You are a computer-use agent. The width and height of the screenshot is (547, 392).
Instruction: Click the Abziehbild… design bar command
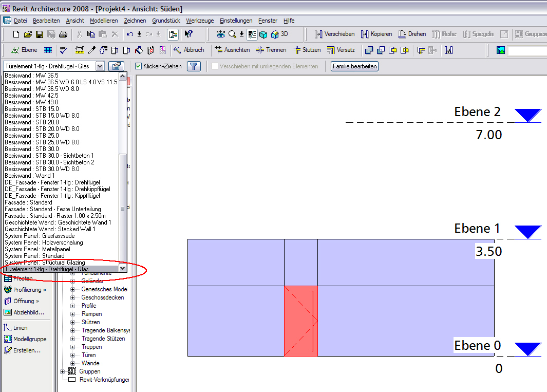(24, 312)
